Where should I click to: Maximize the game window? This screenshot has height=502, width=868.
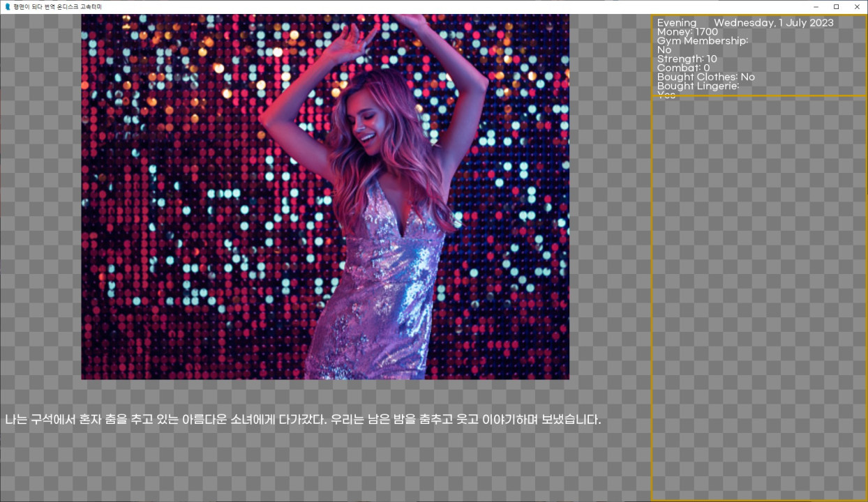point(836,6)
